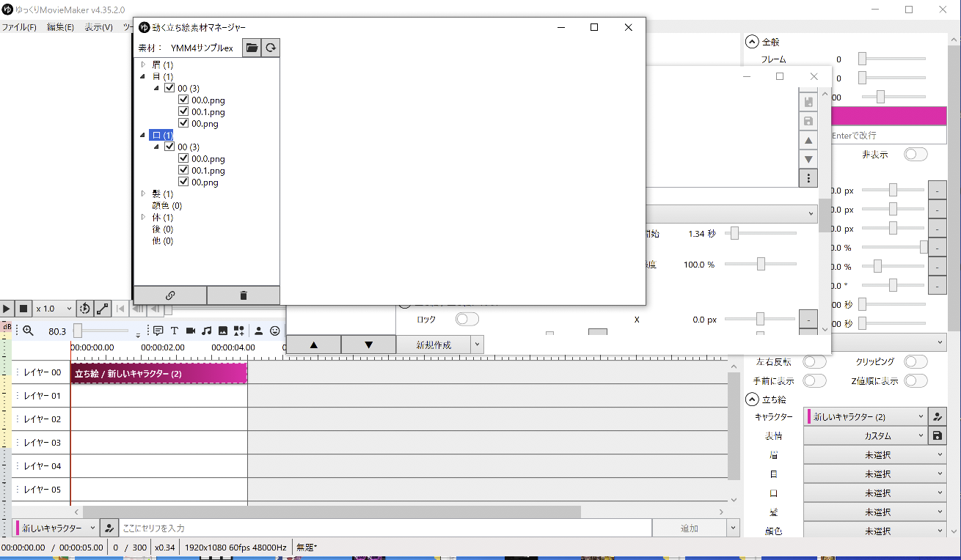The image size is (961, 560).
Task: Expand the 髪 (1) tree node
Action: click(x=143, y=194)
